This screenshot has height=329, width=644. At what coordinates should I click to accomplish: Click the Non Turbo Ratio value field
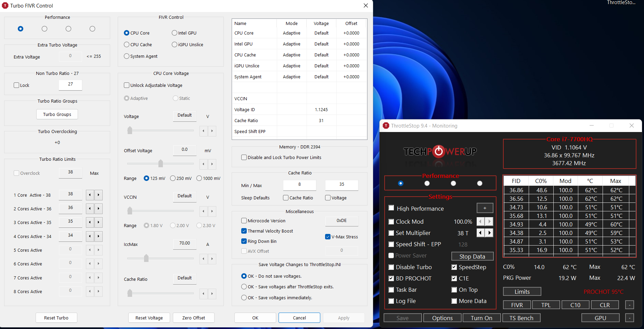pos(70,85)
